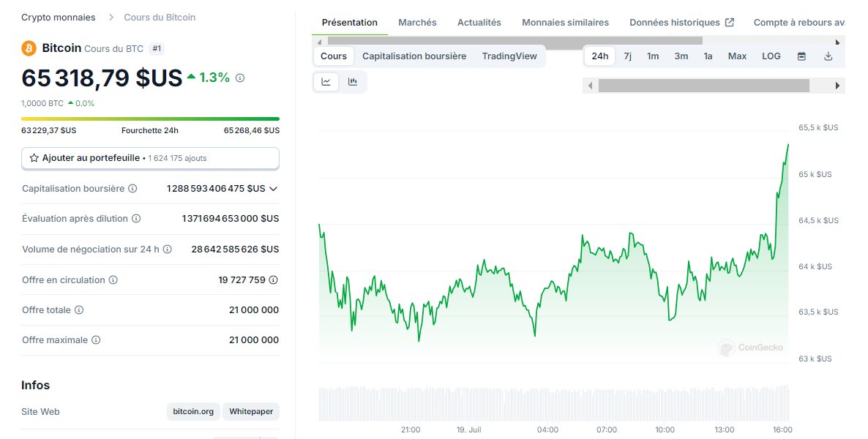Switch to the Présentation tab

349,23
